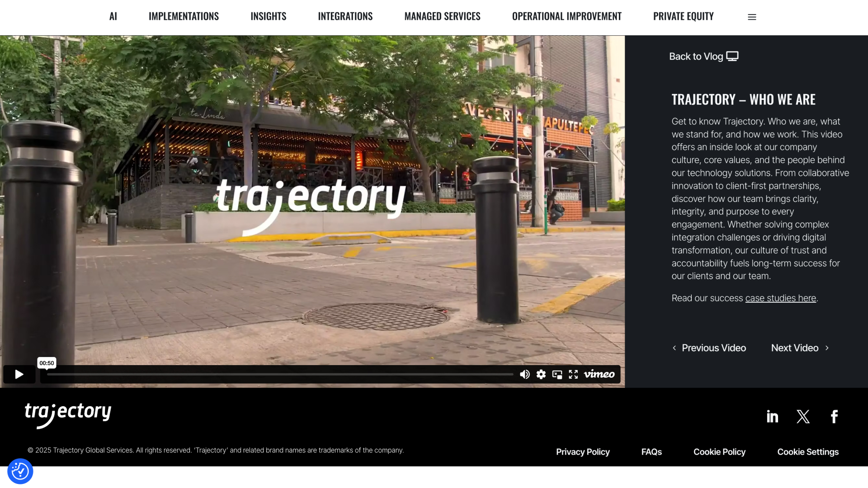Click the Back to Vlog link

(x=703, y=56)
